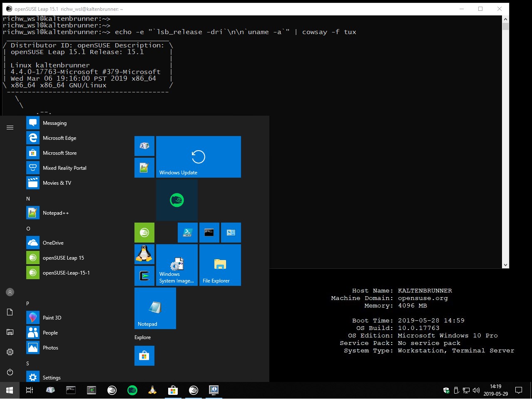Show the taskbar clock and calendar
Viewport: 532px width, 399px height.
coord(495,390)
